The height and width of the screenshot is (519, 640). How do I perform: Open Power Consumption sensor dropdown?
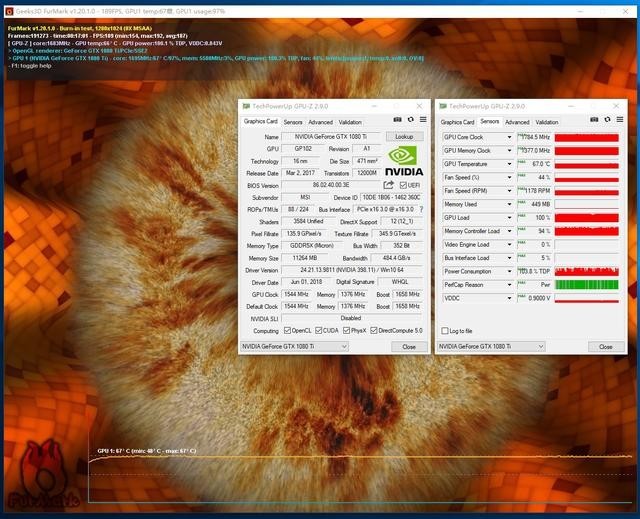pyautogui.click(x=509, y=272)
